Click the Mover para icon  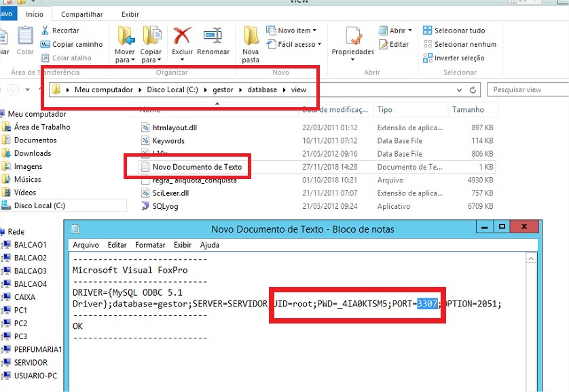pyautogui.click(x=125, y=37)
